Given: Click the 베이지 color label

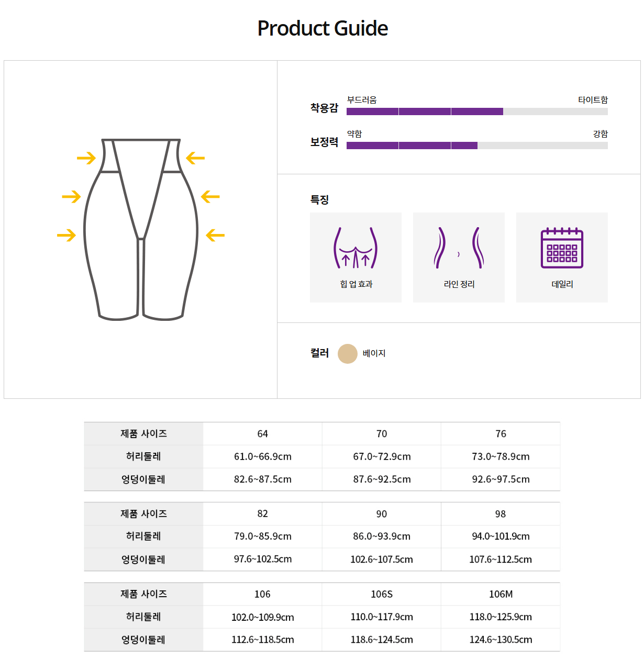Looking at the screenshot, I should coord(374,353).
